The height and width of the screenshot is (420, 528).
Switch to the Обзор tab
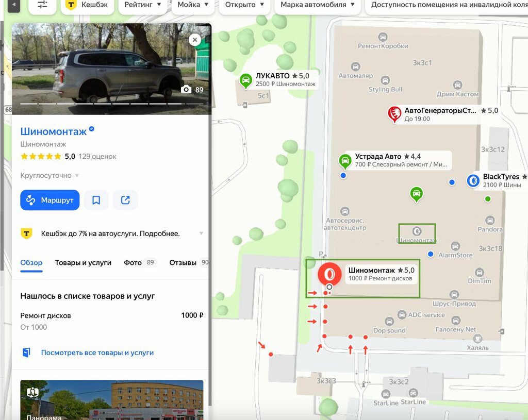pos(31,263)
